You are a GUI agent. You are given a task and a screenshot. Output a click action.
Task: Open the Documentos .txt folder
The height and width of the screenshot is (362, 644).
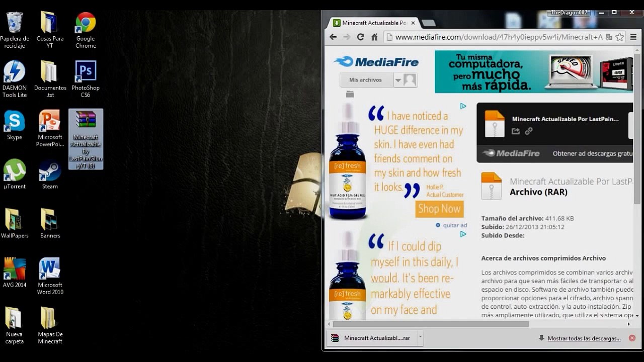pos(50,79)
